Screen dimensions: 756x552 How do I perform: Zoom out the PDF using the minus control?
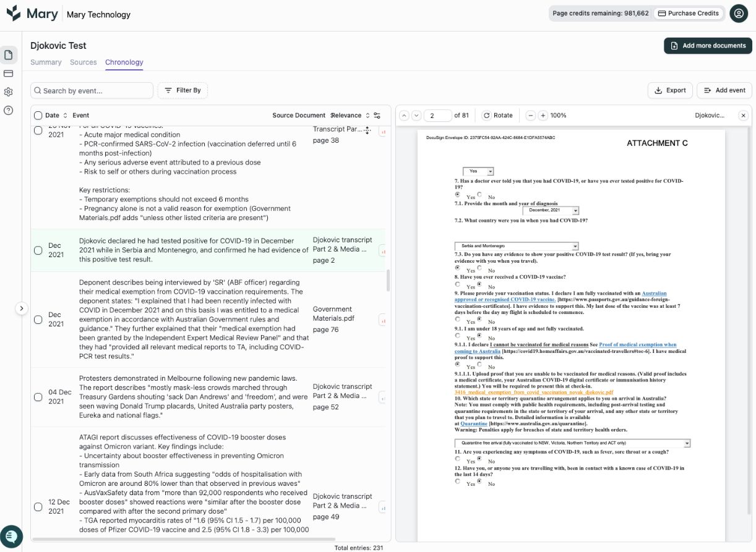[530, 115]
